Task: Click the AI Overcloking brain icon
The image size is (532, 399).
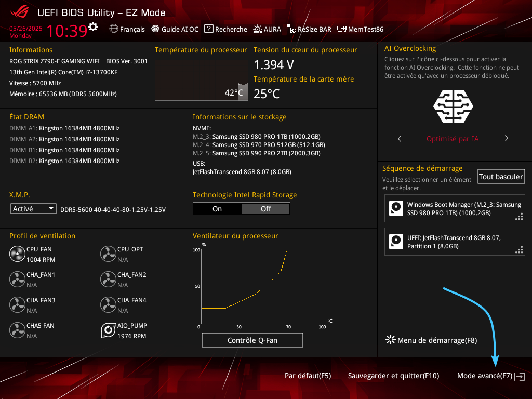Action: (x=453, y=106)
